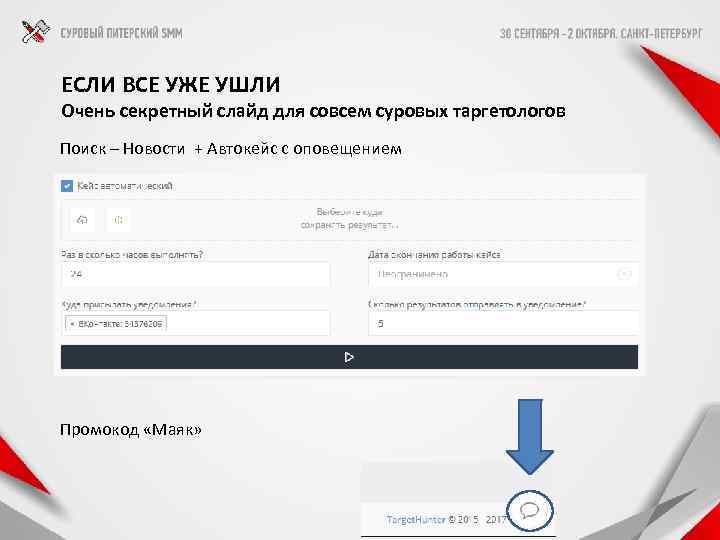Open the chat bubble support icon
Viewport: 720px width, 540px height.
(x=530, y=510)
